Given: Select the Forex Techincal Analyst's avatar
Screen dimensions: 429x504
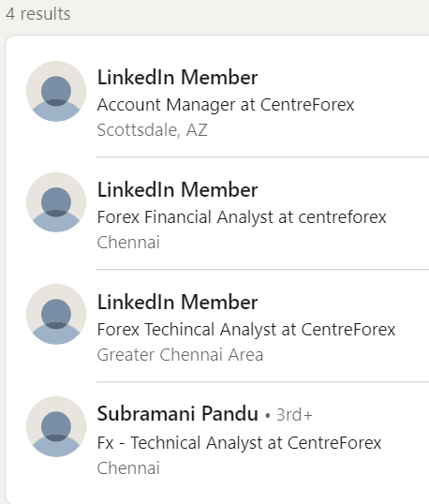Looking at the screenshot, I should [56, 315].
